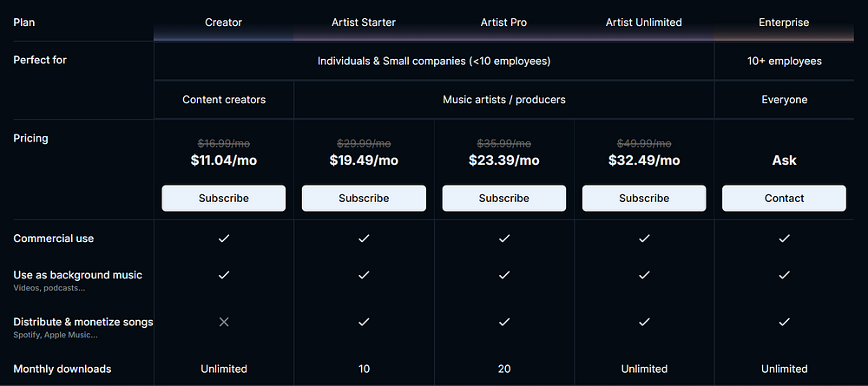
Task: Subscribe to the Artist Starter plan
Action: (x=364, y=198)
